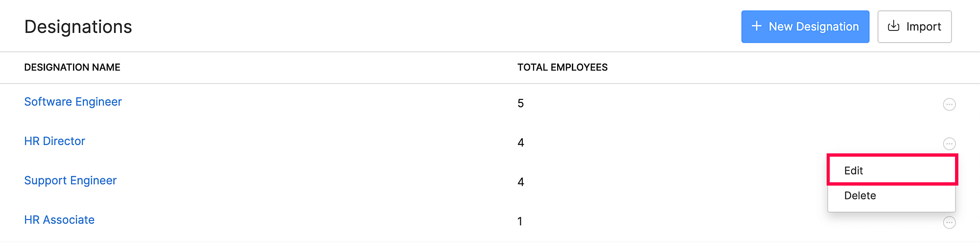This screenshot has height=245, width=980.
Task: Open the HR Director designation link
Action: click(x=55, y=141)
